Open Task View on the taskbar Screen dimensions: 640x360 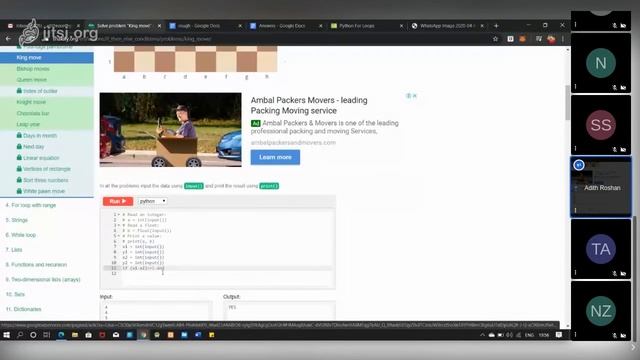tap(47, 335)
